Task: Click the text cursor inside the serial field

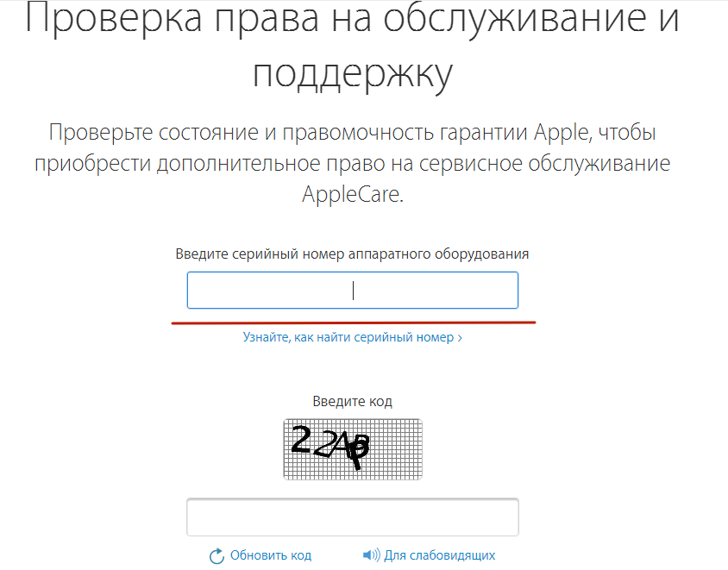Action: [354, 291]
